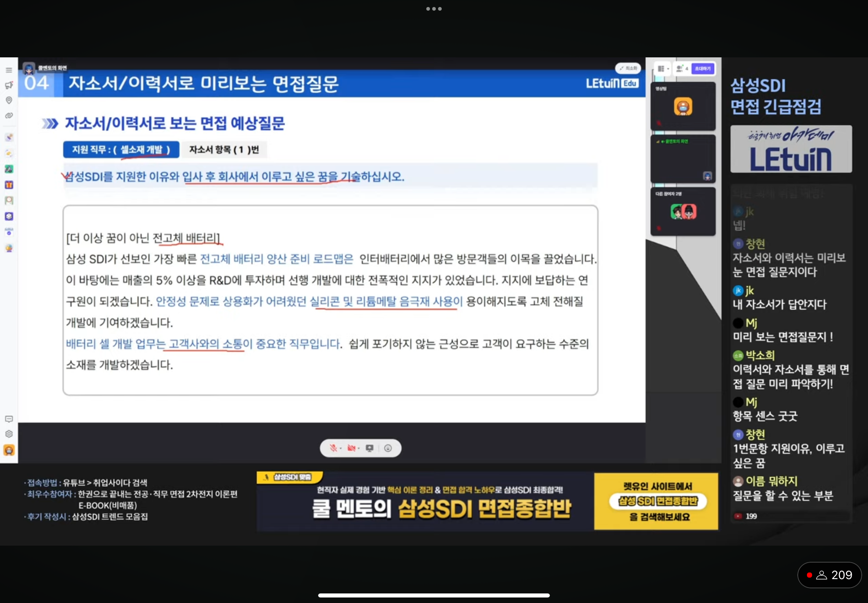Open chat bubble icon in sidebar
868x603 pixels.
click(x=9, y=419)
